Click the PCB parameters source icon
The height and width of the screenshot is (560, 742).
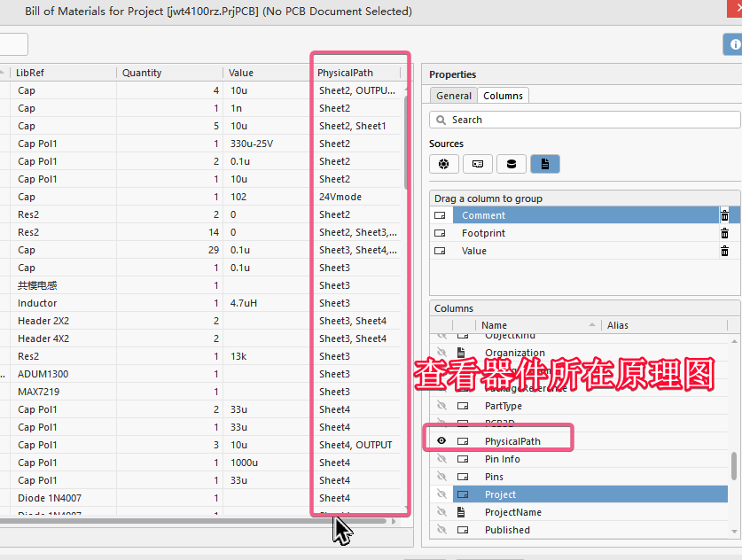click(x=477, y=163)
